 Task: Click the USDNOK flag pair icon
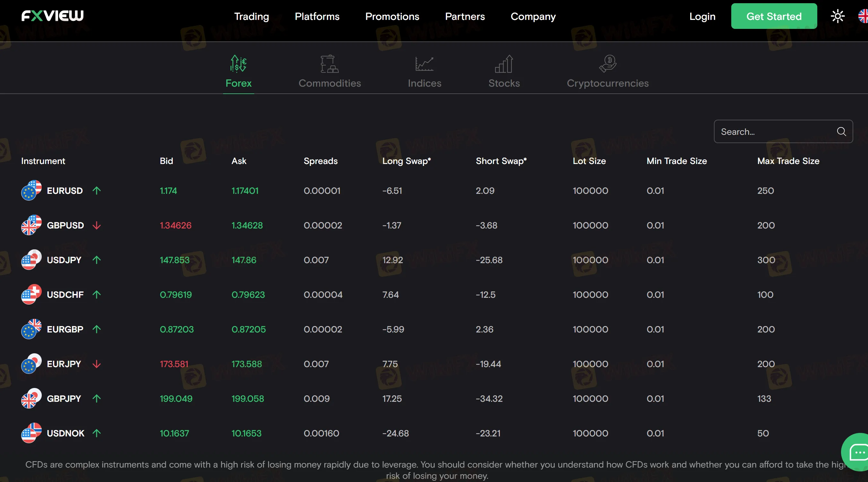click(31, 433)
